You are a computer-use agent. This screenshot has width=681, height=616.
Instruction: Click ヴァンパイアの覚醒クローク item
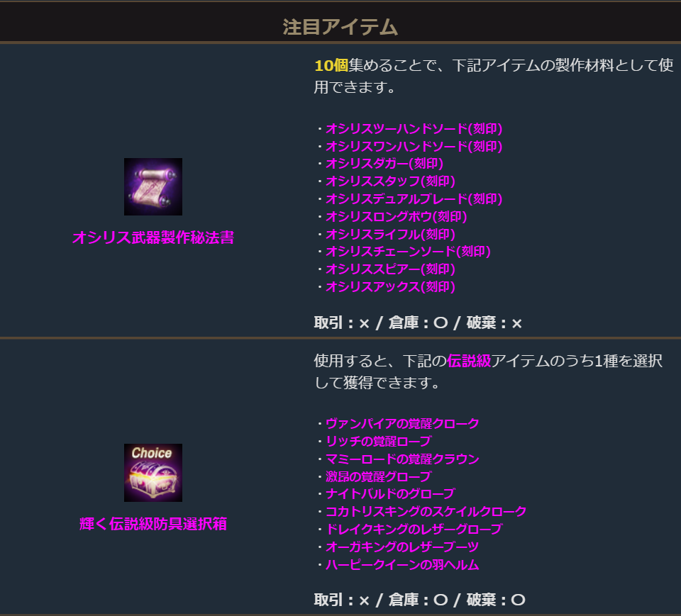pyautogui.click(x=402, y=424)
